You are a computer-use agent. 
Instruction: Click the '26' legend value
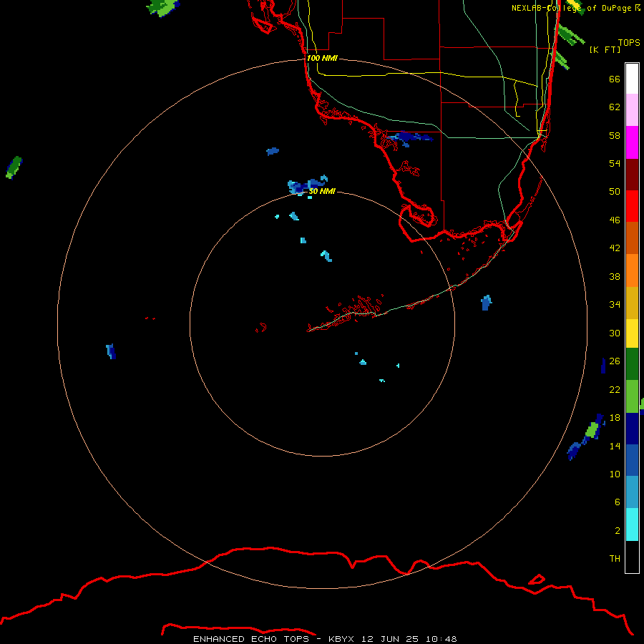point(615,361)
